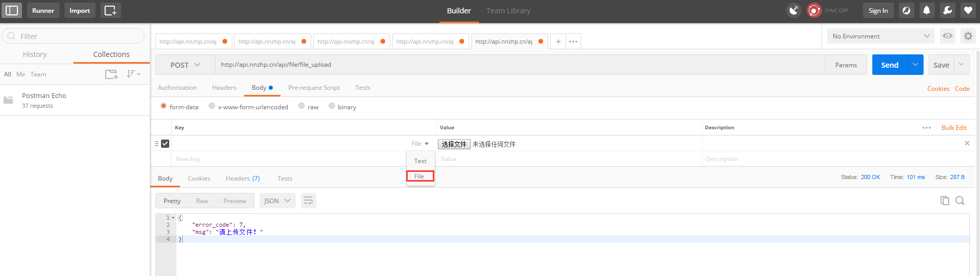The height and width of the screenshot is (276, 980).
Task: Open the column options ellipsis near Bulk Edit
Action: (927, 128)
